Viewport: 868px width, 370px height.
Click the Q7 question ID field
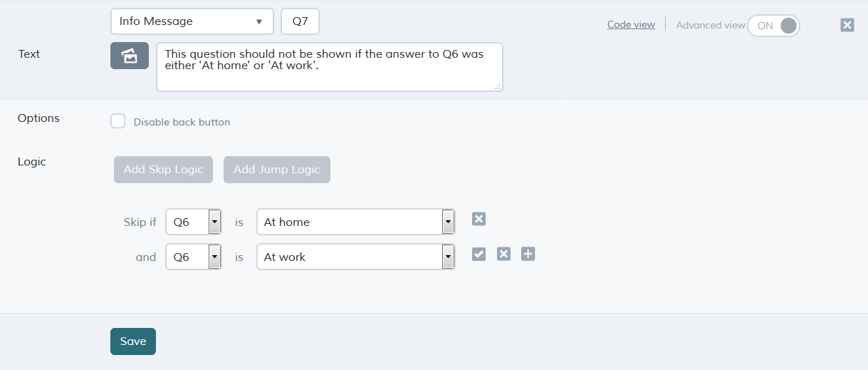300,21
